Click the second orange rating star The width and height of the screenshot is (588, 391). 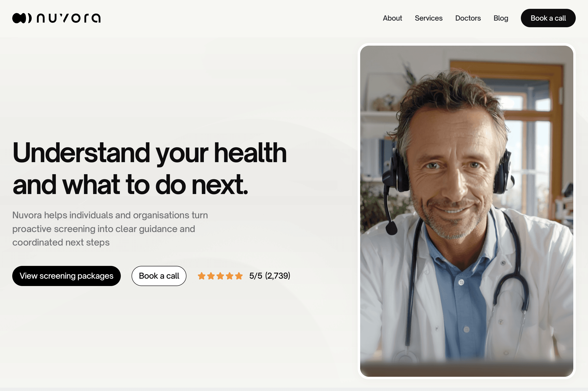[x=211, y=276]
